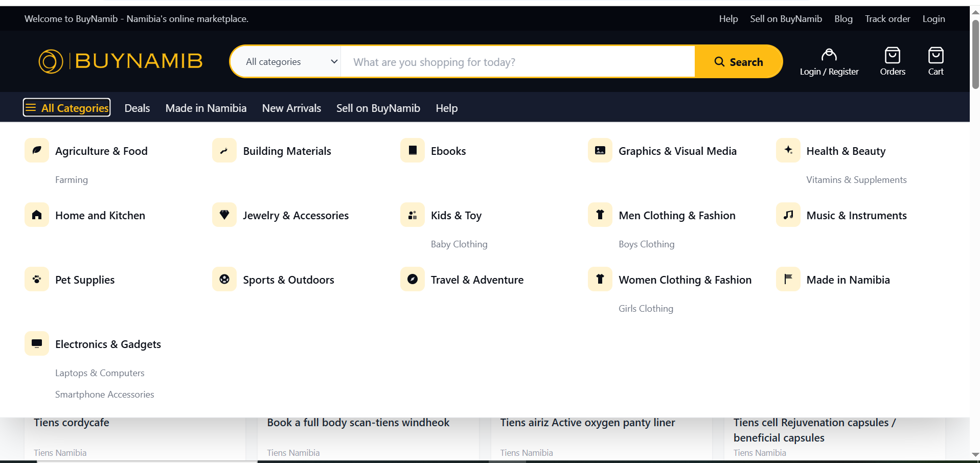Click the Women Clothing shirt icon
The width and height of the screenshot is (980, 463).
pos(600,279)
